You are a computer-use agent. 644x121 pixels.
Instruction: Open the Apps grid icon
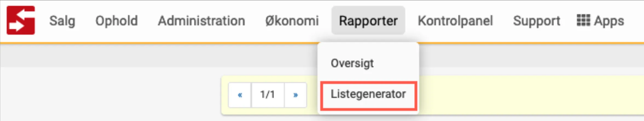click(583, 20)
